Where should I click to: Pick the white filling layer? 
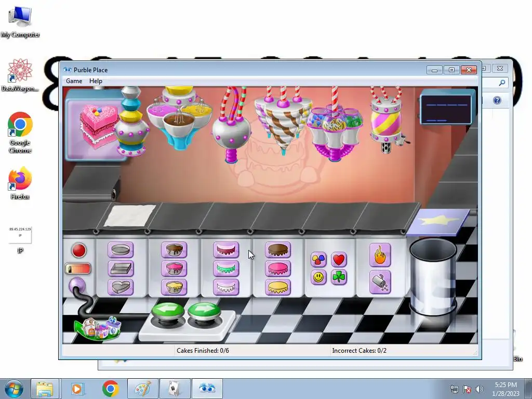[226, 287]
